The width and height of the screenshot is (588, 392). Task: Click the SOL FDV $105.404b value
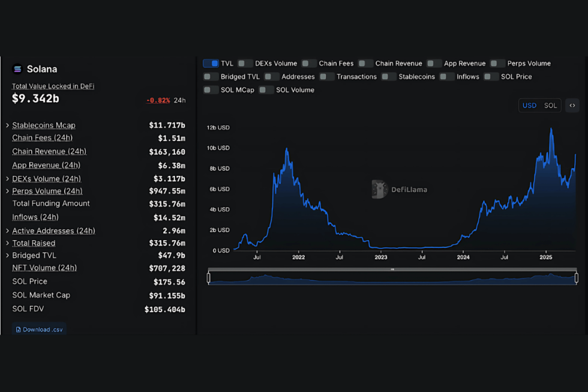(164, 310)
